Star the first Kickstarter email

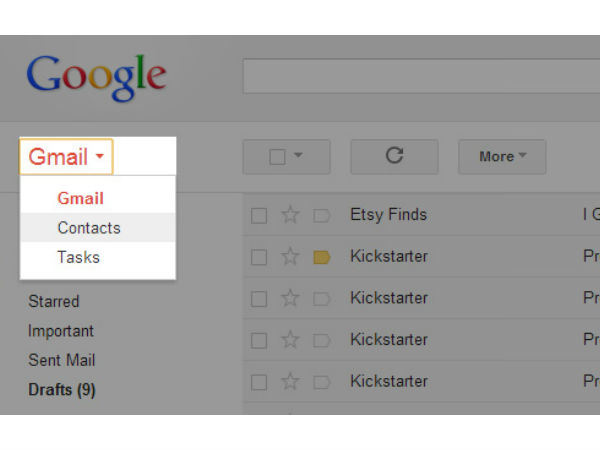pyautogui.click(x=290, y=257)
